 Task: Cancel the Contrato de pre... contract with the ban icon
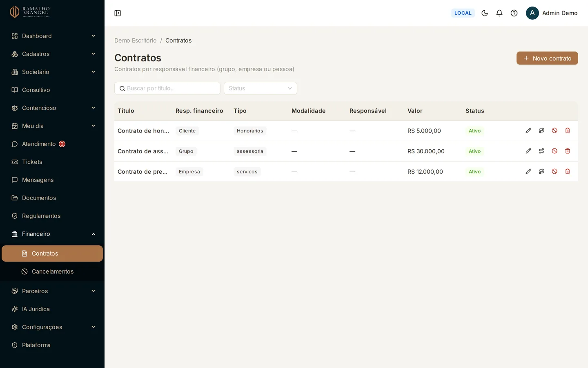pyautogui.click(x=555, y=171)
